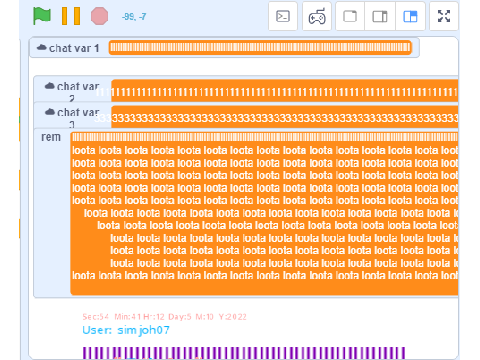480x360 pixels.
Task: Select the highlighted blue stage layout
Action: pyautogui.click(x=410, y=16)
